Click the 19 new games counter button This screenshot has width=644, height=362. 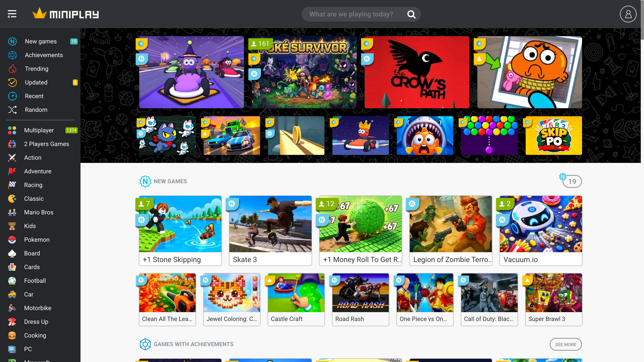pos(572,181)
